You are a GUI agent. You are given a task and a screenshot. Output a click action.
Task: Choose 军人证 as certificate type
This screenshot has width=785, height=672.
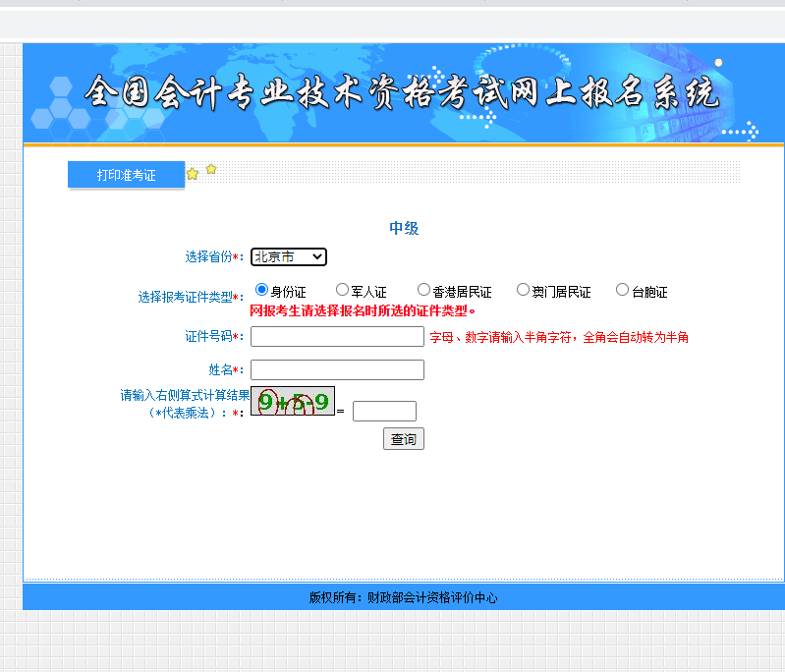342,290
